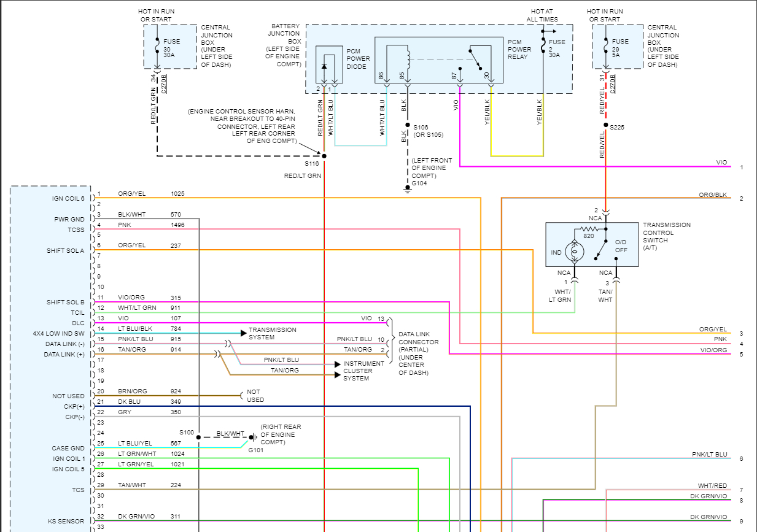Follow the Transmission System arrow reference
This screenshot has height=532, width=757.
click(244, 333)
